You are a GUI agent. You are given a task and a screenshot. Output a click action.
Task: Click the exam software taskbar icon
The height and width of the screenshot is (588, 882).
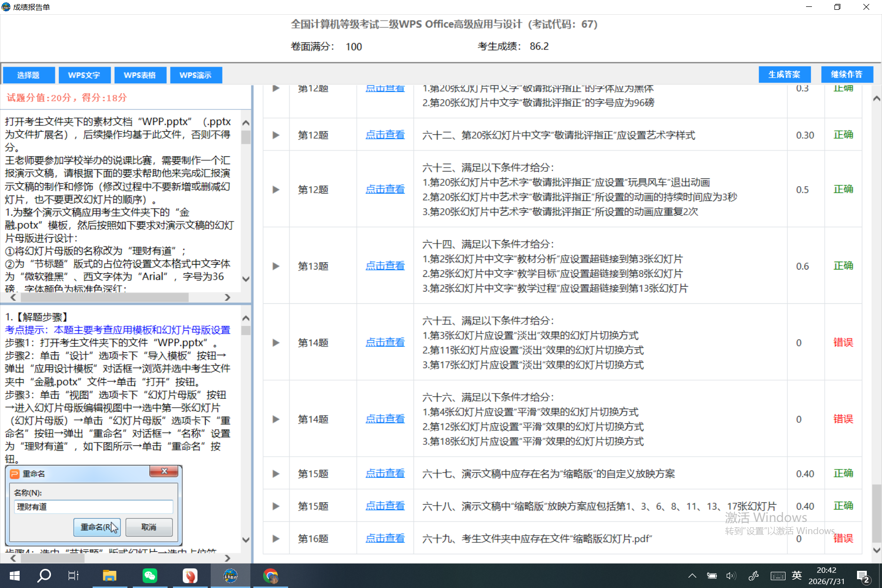point(230,576)
